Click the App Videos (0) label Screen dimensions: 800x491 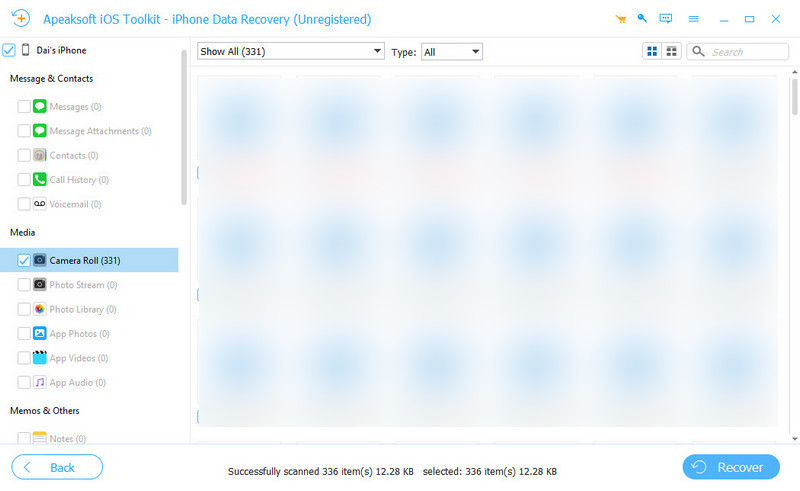tap(79, 358)
